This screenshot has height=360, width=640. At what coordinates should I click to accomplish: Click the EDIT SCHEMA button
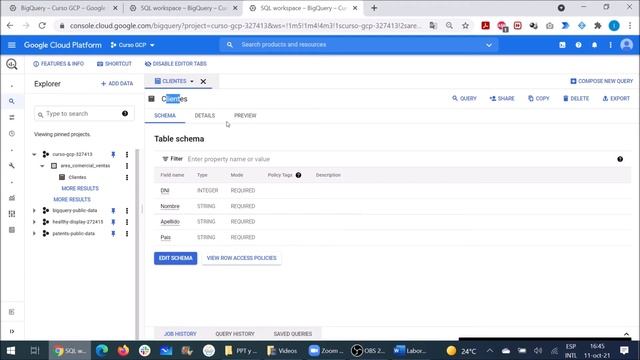click(176, 258)
